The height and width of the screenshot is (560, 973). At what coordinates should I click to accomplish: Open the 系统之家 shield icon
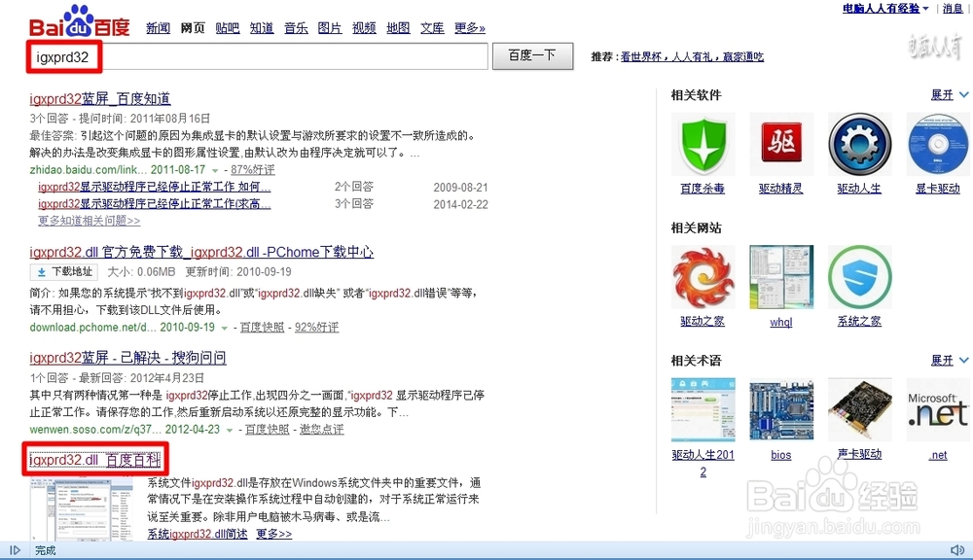coord(859,277)
